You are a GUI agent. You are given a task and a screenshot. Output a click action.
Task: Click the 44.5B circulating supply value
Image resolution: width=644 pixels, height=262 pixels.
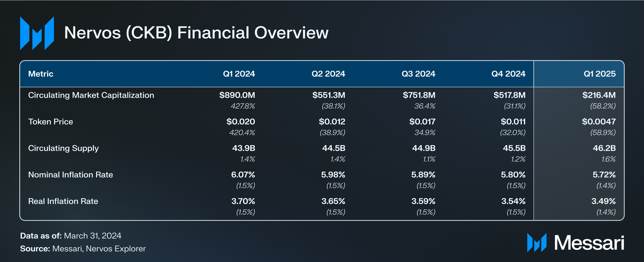334,148
